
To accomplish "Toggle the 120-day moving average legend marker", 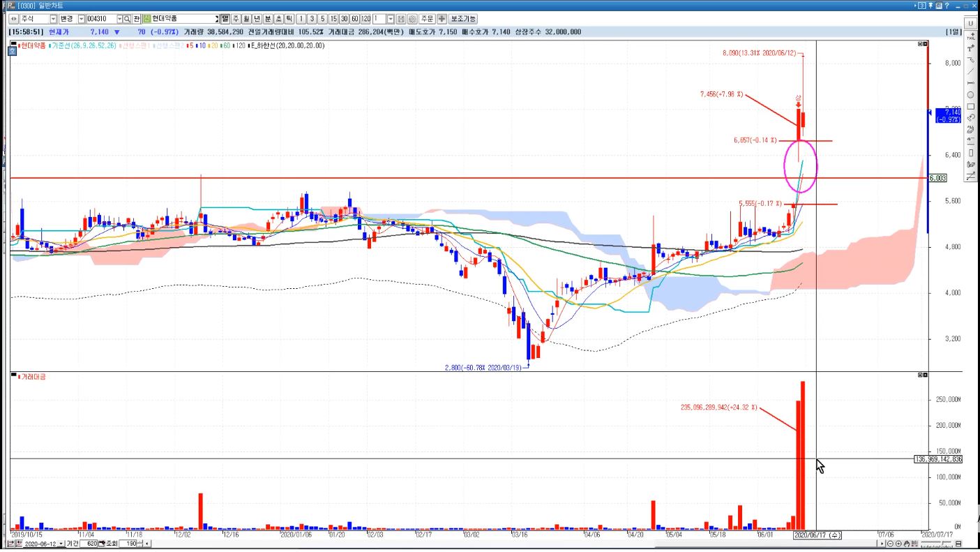I will (x=234, y=45).
